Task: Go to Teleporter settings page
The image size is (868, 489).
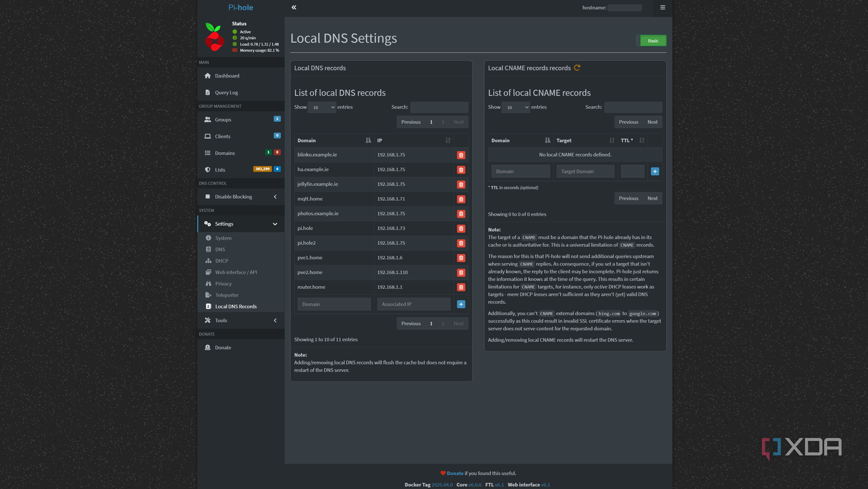Action: tap(227, 295)
